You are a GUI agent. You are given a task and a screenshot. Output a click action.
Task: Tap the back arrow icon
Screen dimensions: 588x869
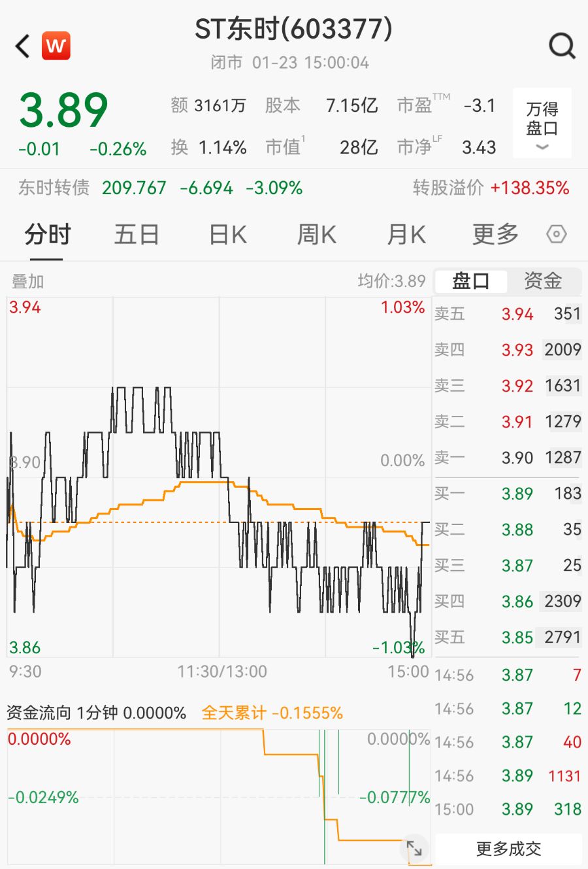23,46
